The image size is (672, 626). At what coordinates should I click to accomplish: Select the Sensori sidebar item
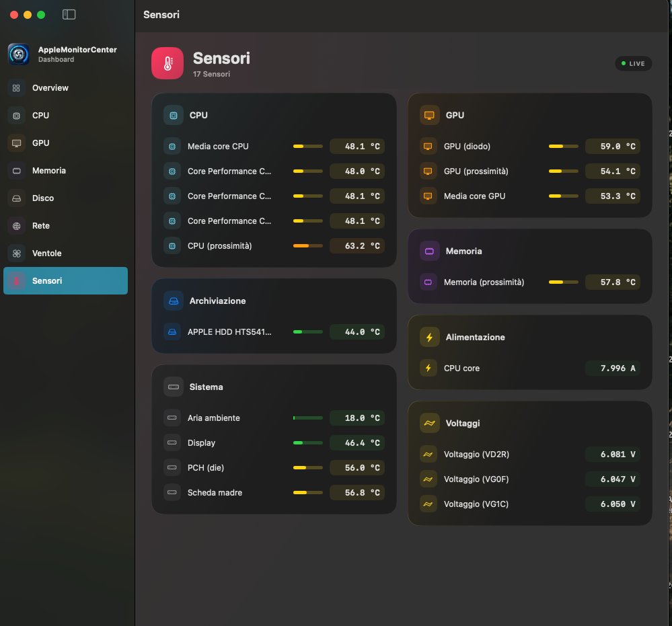tap(65, 280)
